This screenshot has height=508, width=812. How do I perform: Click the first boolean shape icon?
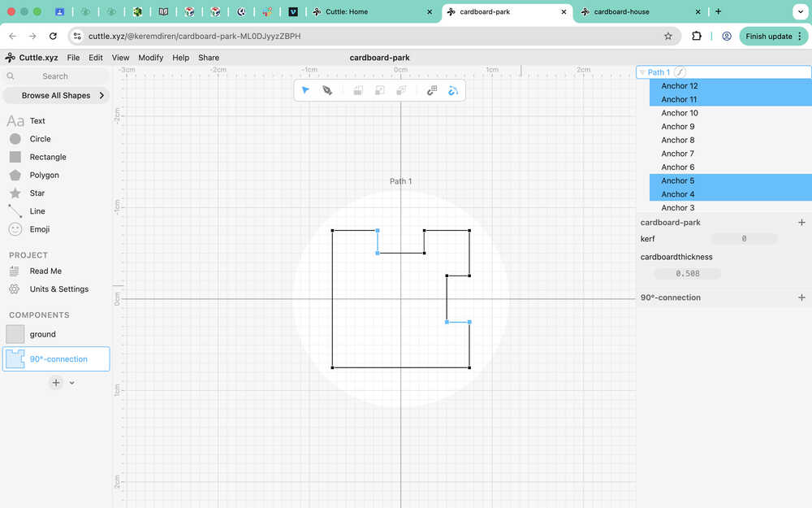pyautogui.click(x=358, y=91)
